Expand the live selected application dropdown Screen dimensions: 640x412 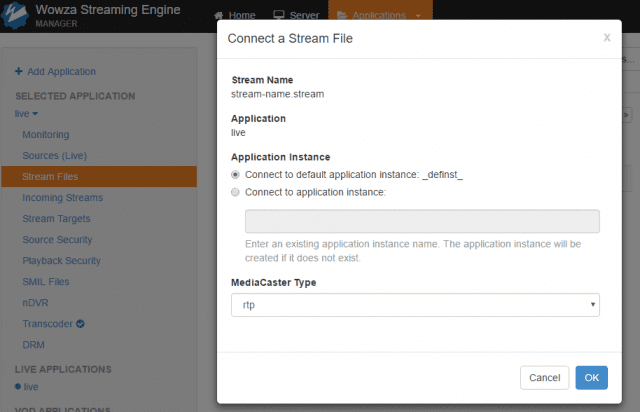coord(26,114)
